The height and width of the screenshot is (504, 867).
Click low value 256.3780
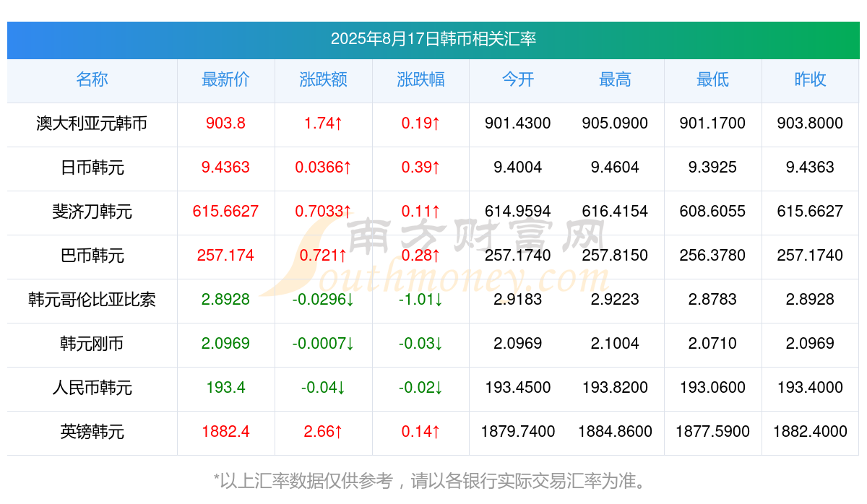(712, 256)
